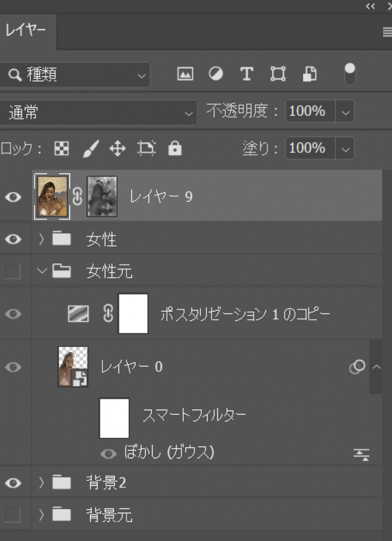Screen dimensions: 392x541
Task: Filter layers by smart objects icon
Action: (309, 74)
